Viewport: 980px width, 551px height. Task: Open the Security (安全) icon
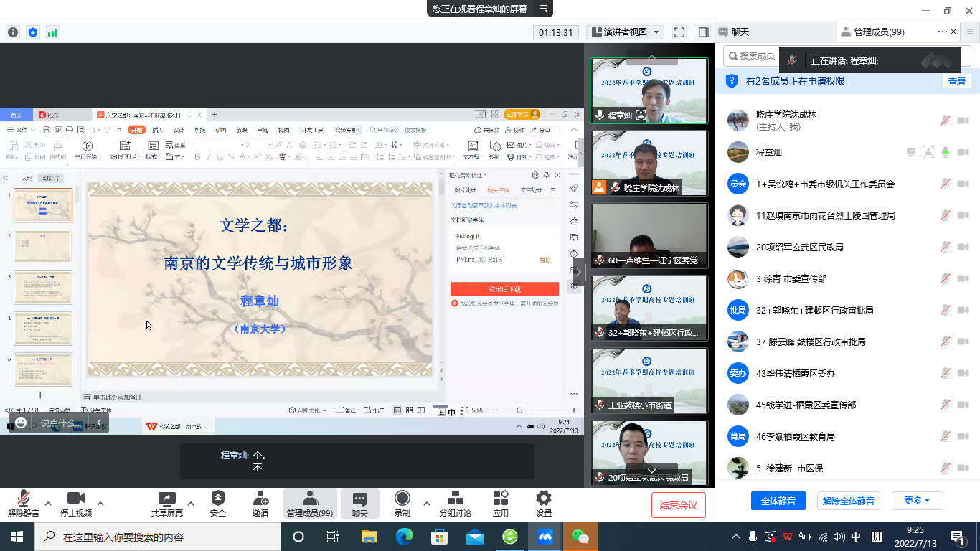coord(218,504)
